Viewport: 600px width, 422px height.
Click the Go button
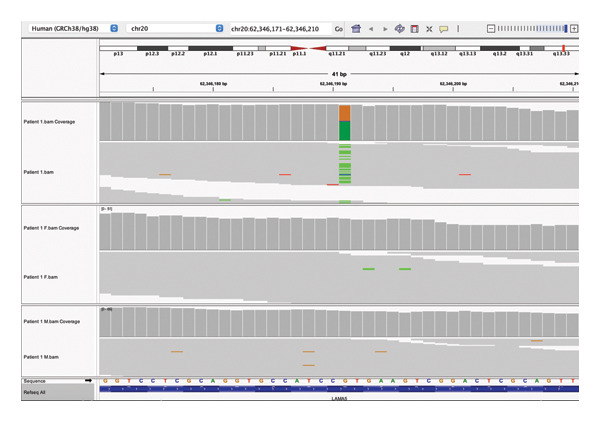(x=339, y=29)
